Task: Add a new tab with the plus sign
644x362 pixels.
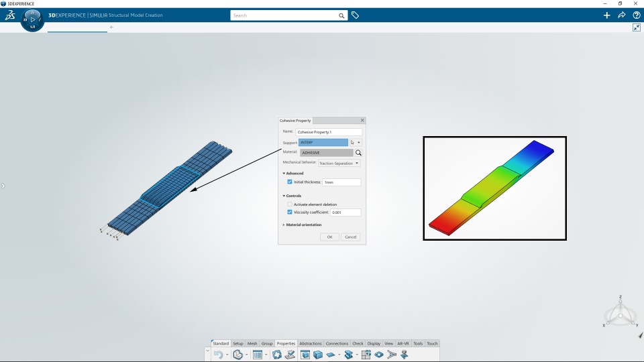Action: (x=111, y=27)
